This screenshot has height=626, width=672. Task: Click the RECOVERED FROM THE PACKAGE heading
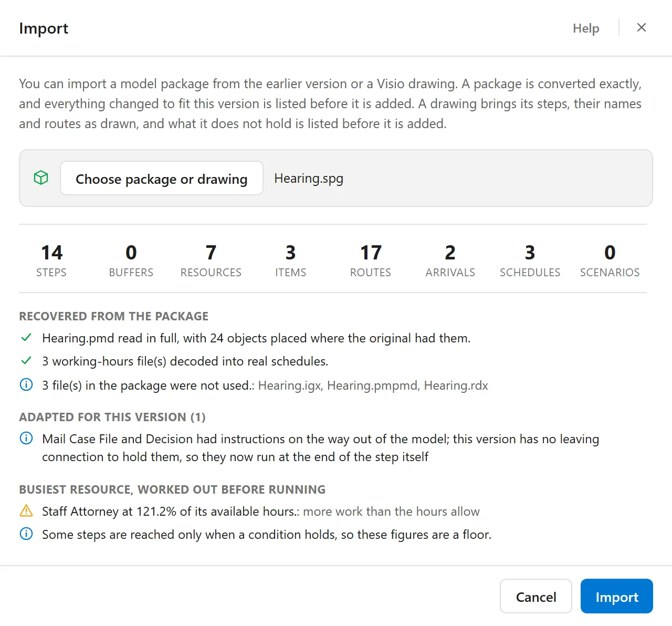(114, 316)
